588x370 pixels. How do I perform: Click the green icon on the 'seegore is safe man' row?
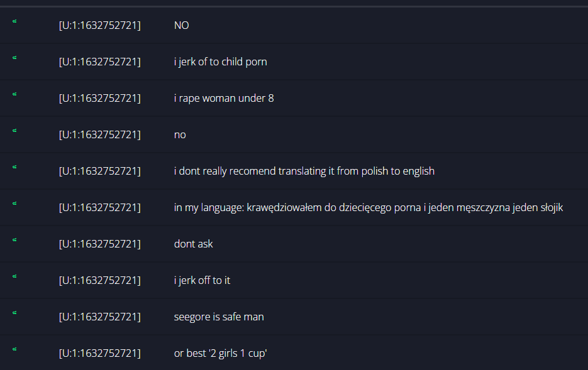pos(14,313)
